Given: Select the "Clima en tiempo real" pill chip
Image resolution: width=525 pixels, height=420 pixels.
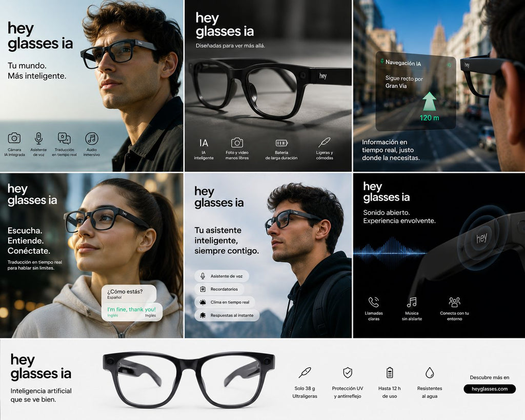Looking at the screenshot, I should point(225,302).
